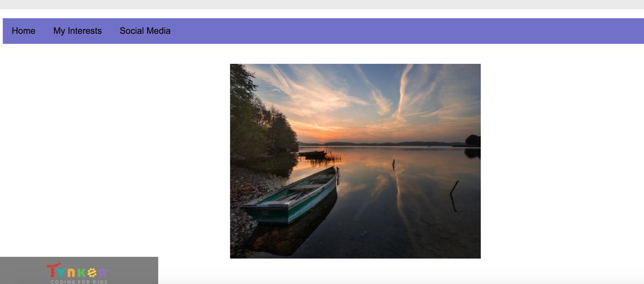Select the Social Media menu item

(145, 31)
